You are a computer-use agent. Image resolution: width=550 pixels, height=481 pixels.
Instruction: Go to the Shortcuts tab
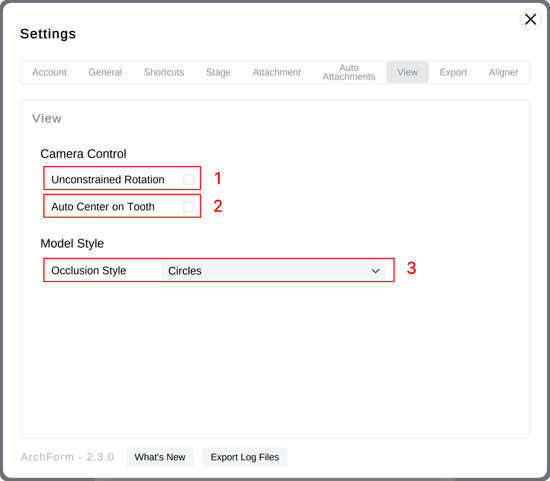(x=164, y=72)
